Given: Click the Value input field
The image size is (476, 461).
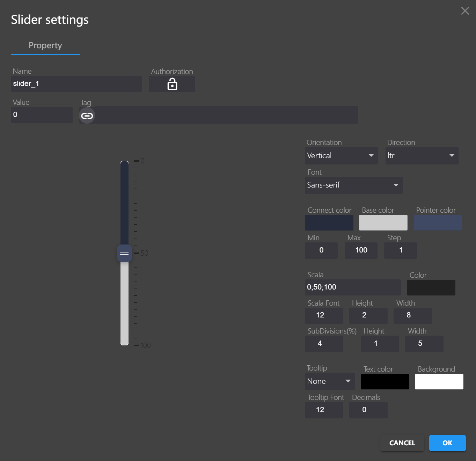Looking at the screenshot, I should pyautogui.click(x=42, y=115).
